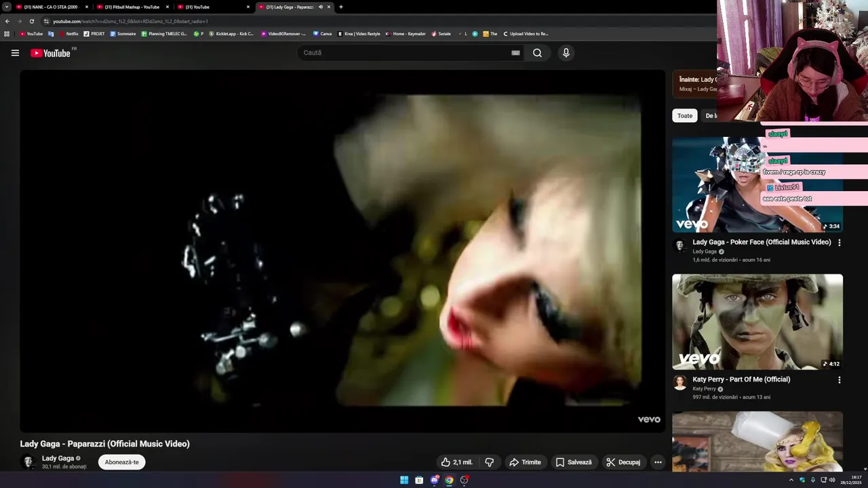View site information icon in address bar
The width and height of the screenshot is (868, 488).
46,21
